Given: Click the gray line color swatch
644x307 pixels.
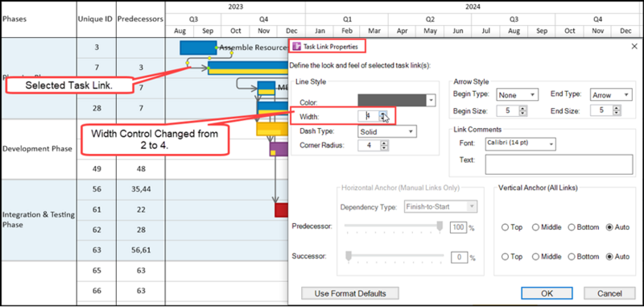Looking at the screenshot, I should tap(392, 100).
